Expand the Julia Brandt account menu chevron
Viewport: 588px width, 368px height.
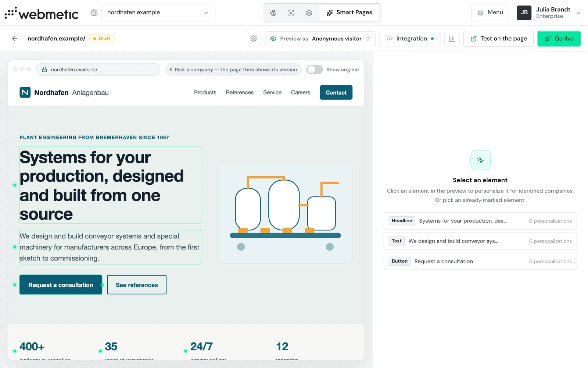point(578,13)
